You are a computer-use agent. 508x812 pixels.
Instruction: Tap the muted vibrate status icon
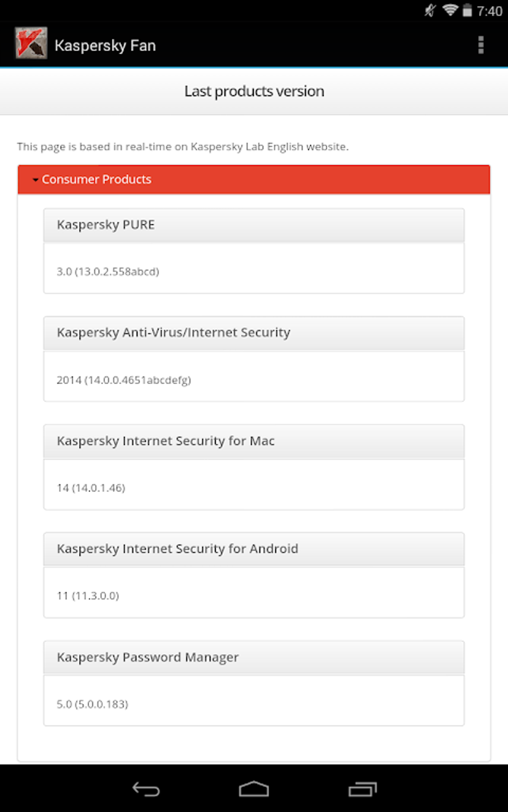click(430, 10)
